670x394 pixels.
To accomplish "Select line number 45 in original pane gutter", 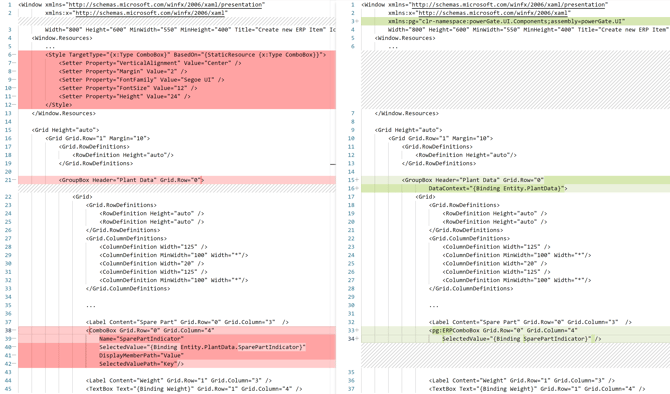I will click(8, 389).
